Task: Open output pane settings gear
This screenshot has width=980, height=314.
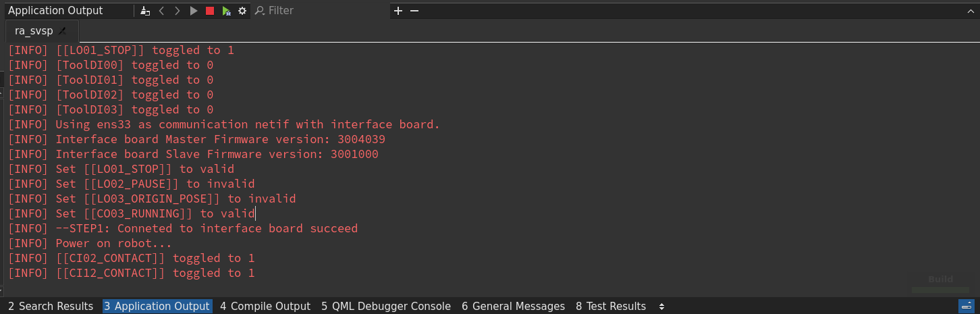Action: (x=242, y=11)
